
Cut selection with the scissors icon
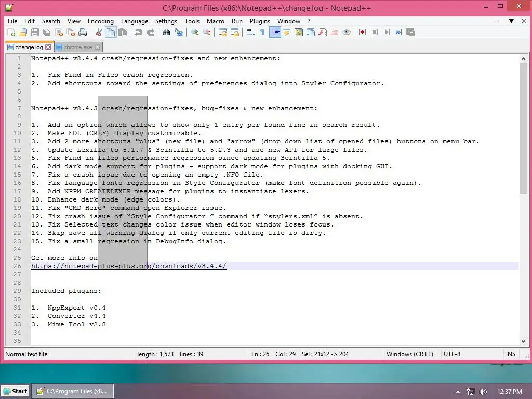pyautogui.click(x=98, y=32)
